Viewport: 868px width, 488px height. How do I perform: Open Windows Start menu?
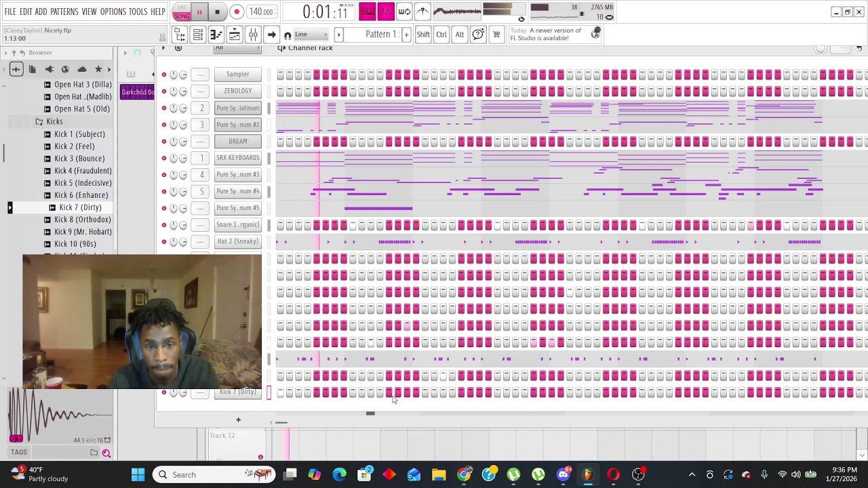coord(138,474)
